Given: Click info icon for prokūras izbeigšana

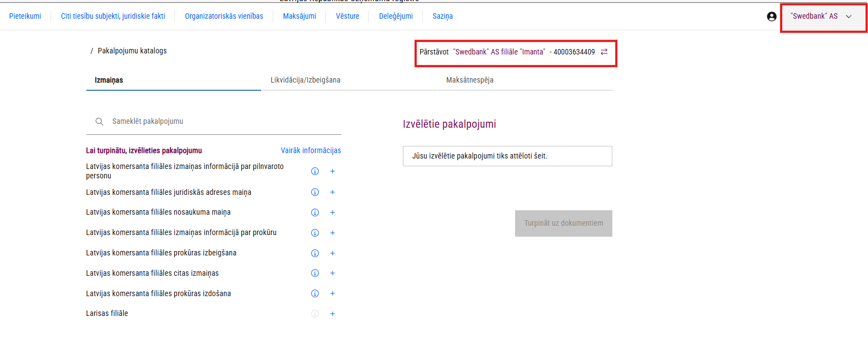Looking at the screenshot, I should pos(315,253).
